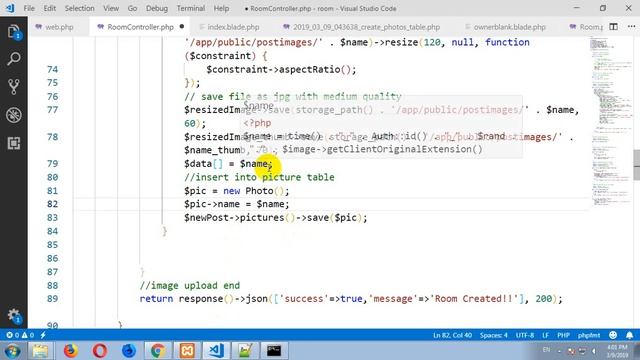Click the EN language indicator in tray
This screenshot has height=360, width=640.
(546, 350)
